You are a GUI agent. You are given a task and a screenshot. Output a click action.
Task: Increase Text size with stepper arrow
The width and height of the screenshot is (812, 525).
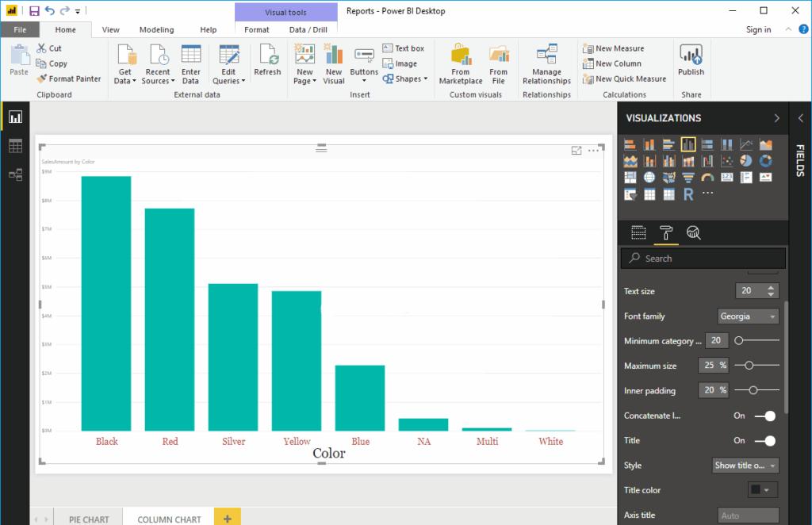tap(771, 287)
